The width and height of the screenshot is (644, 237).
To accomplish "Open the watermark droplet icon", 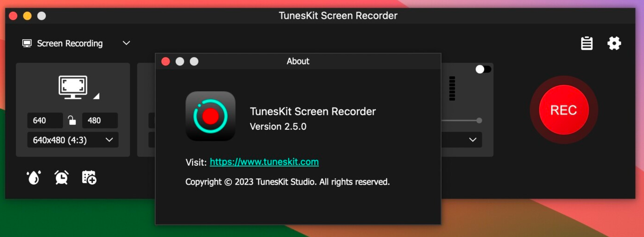I will [34, 177].
